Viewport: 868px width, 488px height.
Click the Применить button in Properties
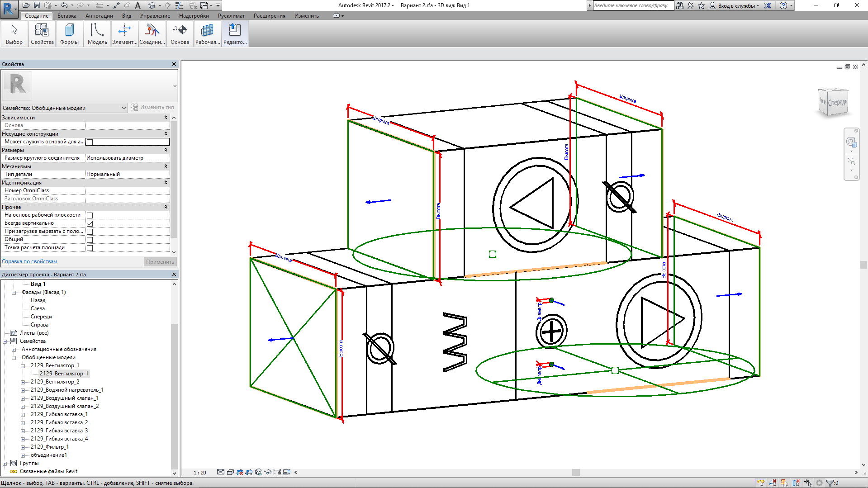[x=160, y=262]
